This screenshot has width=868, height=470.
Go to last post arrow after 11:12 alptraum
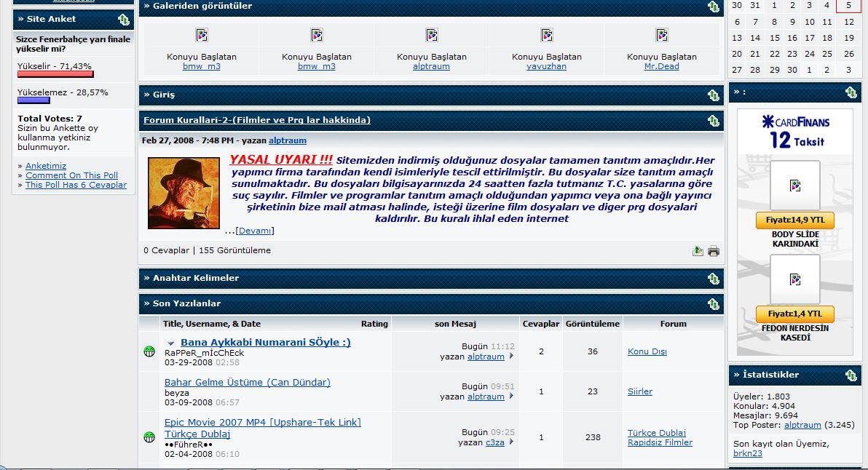511,357
